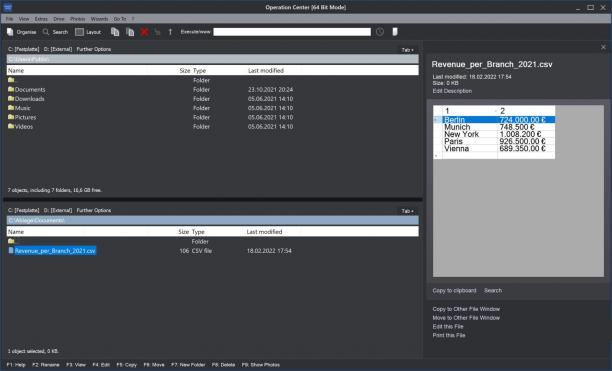
Task: Open the File menu
Action: point(9,19)
